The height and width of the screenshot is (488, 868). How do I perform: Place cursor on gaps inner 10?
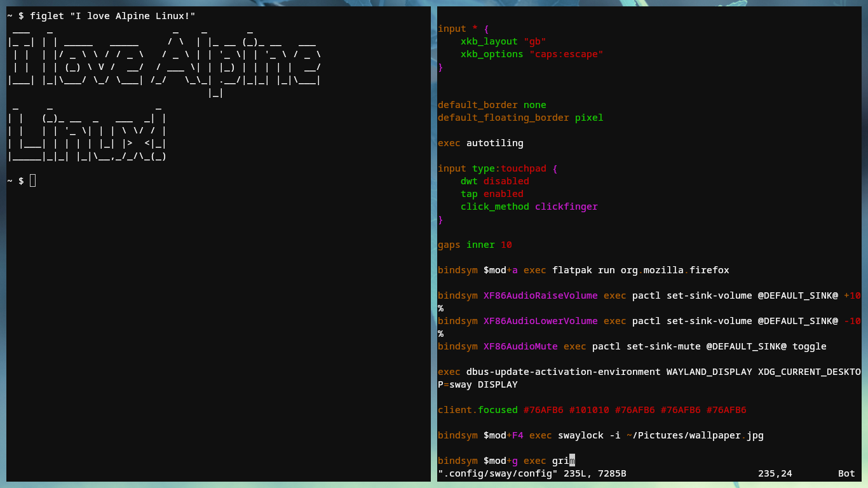(474, 245)
